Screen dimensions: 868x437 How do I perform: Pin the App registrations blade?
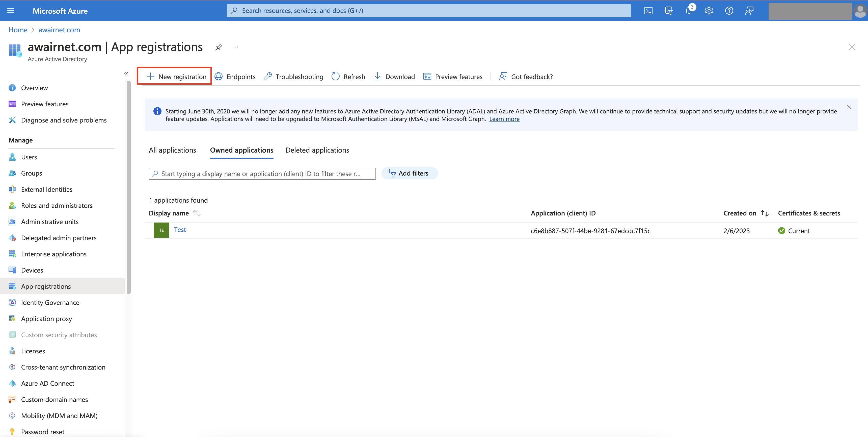pos(219,47)
